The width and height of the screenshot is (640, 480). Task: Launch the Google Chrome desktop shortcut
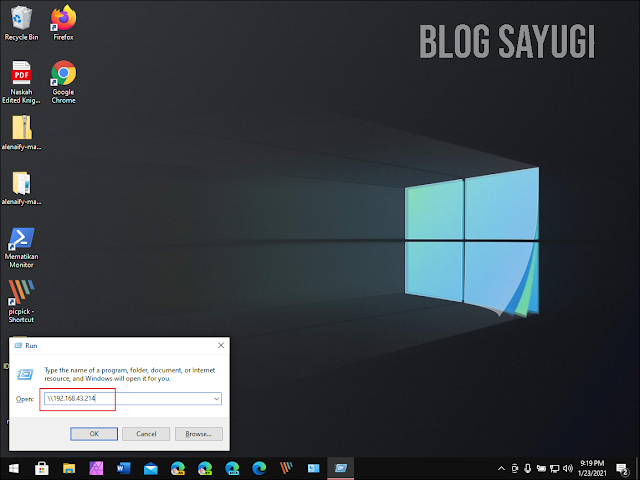tap(63, 82)
